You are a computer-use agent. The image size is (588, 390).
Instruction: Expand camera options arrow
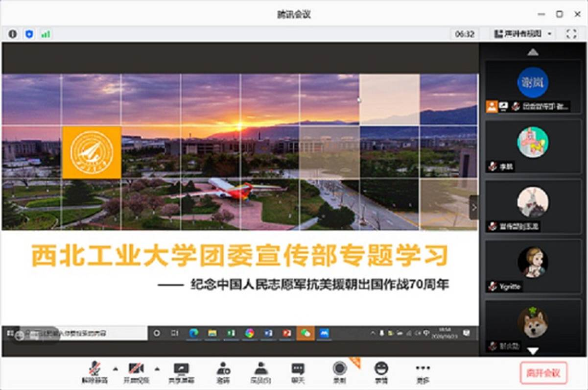click(x=157, y=368)
